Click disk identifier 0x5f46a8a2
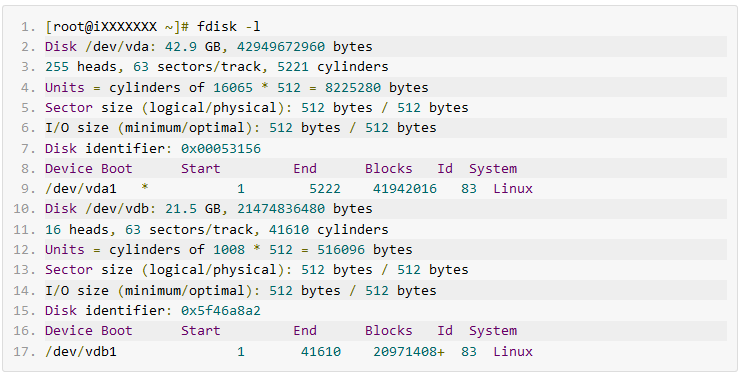The width and height of the screenshot is (749, 384). (221, 310)
